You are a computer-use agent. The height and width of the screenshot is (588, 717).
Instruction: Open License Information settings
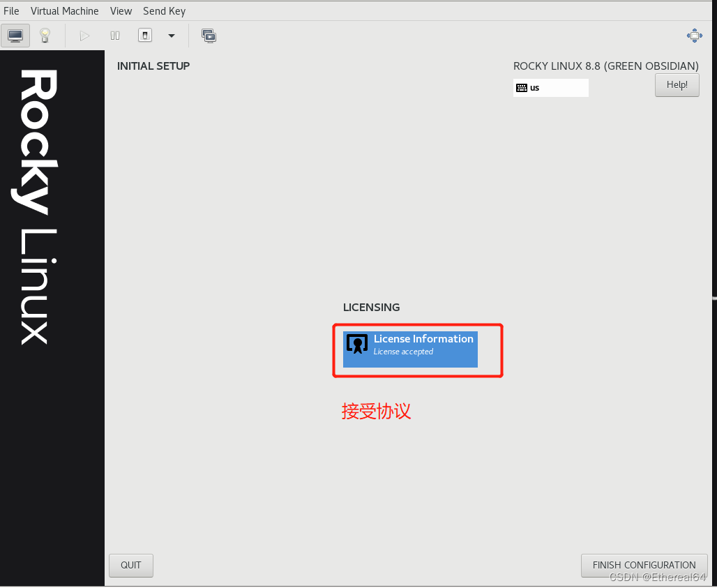[x=410, y=349]
